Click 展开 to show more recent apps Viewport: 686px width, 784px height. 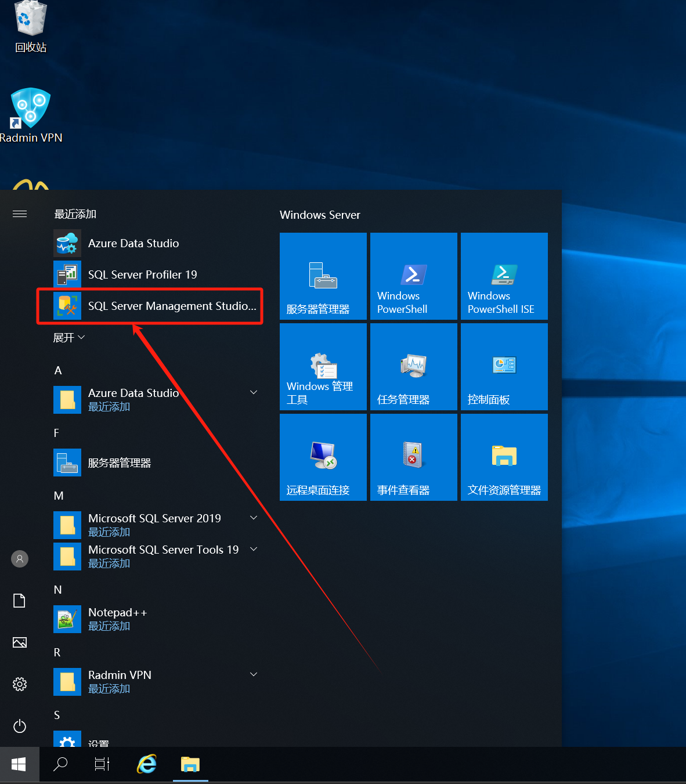[68, 337]
